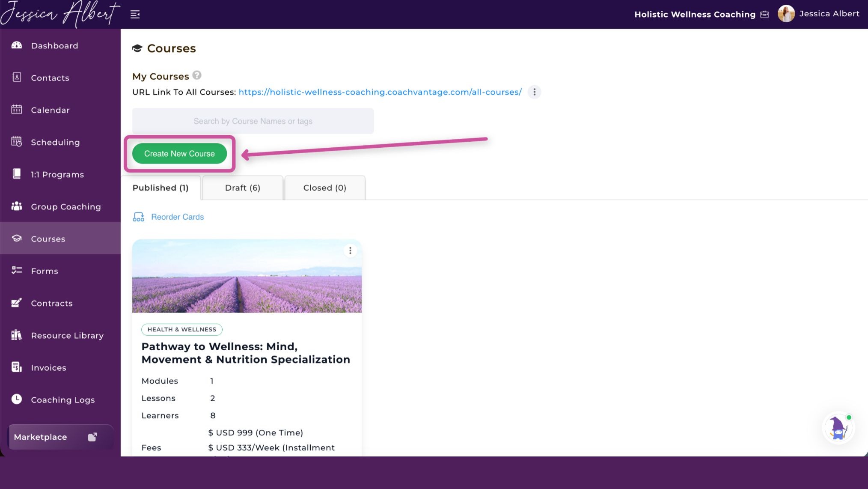Switch to the Closed (0) tab
Screen dimensions: 868x489
tap(325, 188)
